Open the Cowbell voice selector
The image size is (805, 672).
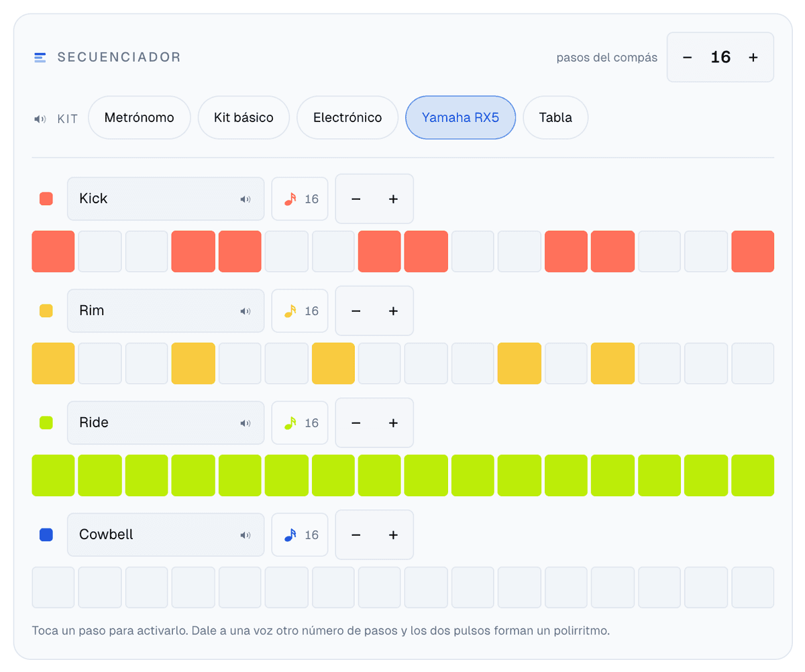[166, 535]
